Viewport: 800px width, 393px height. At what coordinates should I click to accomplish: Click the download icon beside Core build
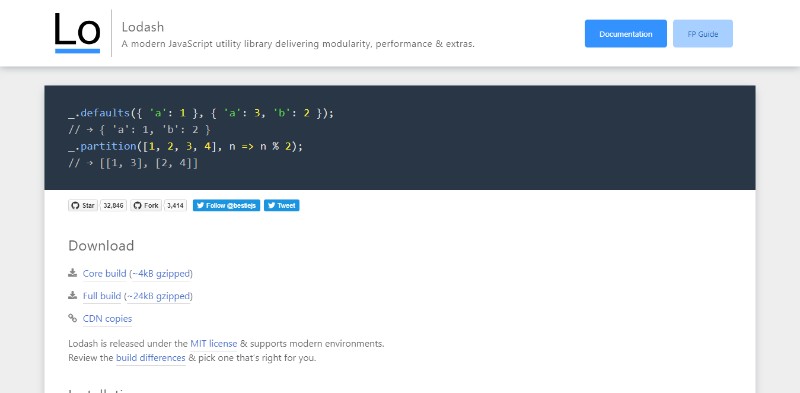click(x=72, y=273)
